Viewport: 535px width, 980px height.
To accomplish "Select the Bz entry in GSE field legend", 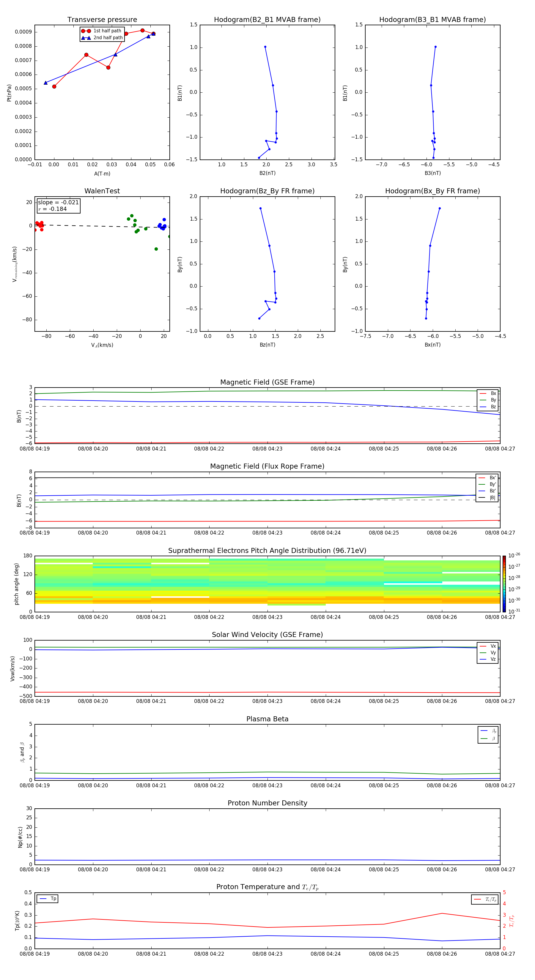I will click(488, 407).
